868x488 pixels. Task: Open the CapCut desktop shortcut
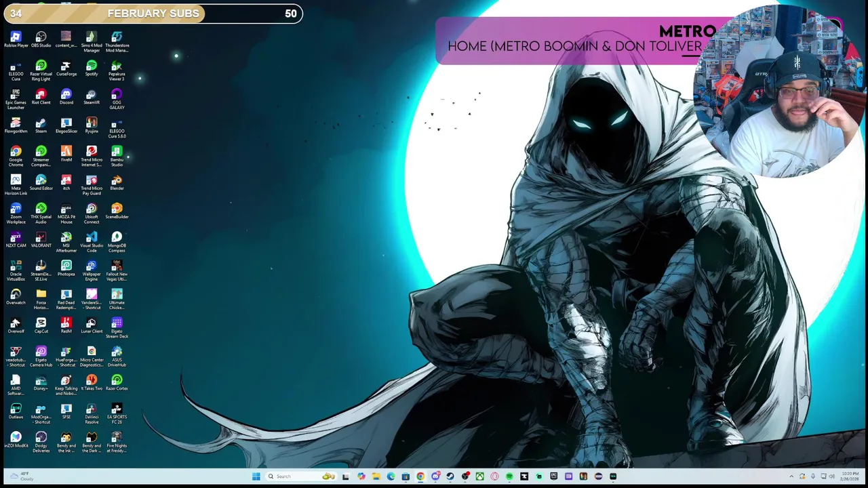tap(41, 325)
